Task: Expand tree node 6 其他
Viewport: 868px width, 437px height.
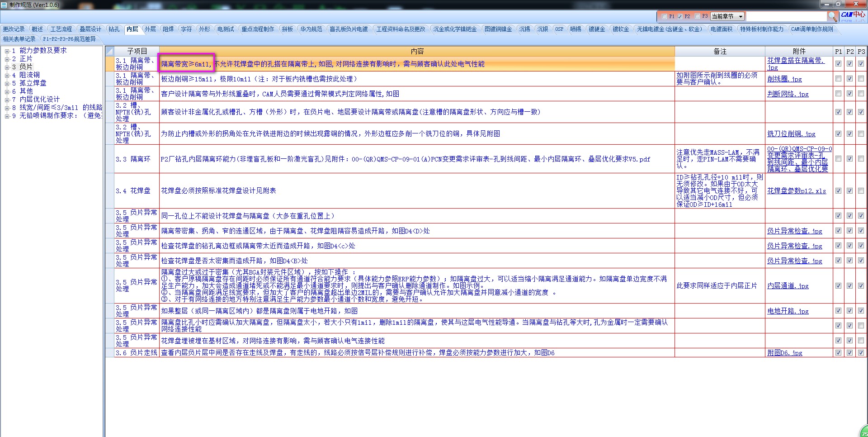Action: click(7, 91)
